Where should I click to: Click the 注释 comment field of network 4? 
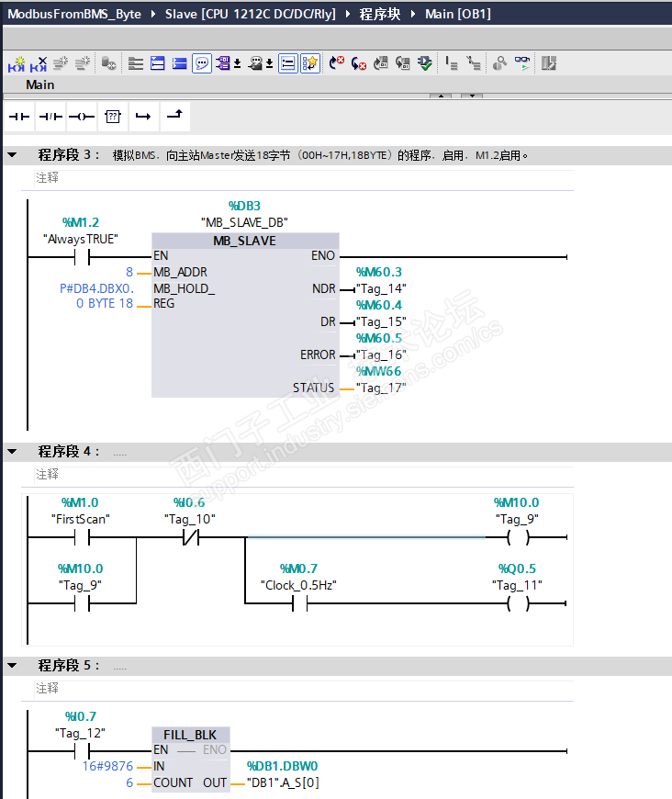click(304, 475)
